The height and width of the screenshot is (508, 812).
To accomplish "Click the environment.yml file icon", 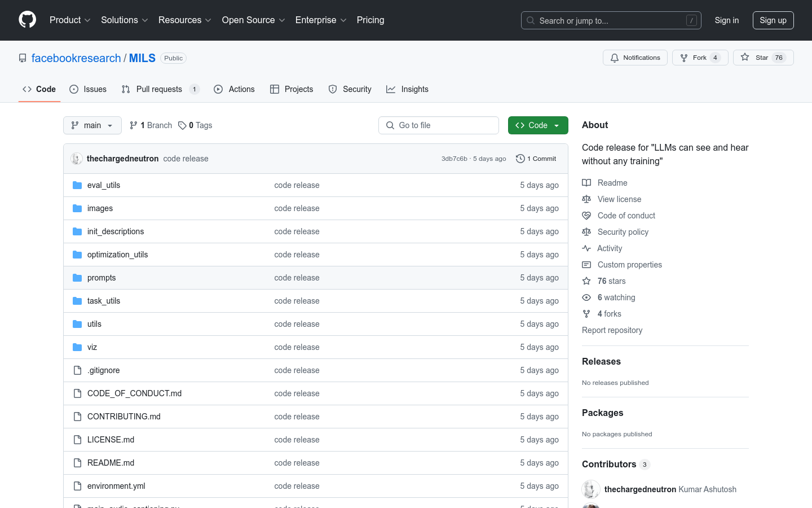I will (x=77, y=486).
